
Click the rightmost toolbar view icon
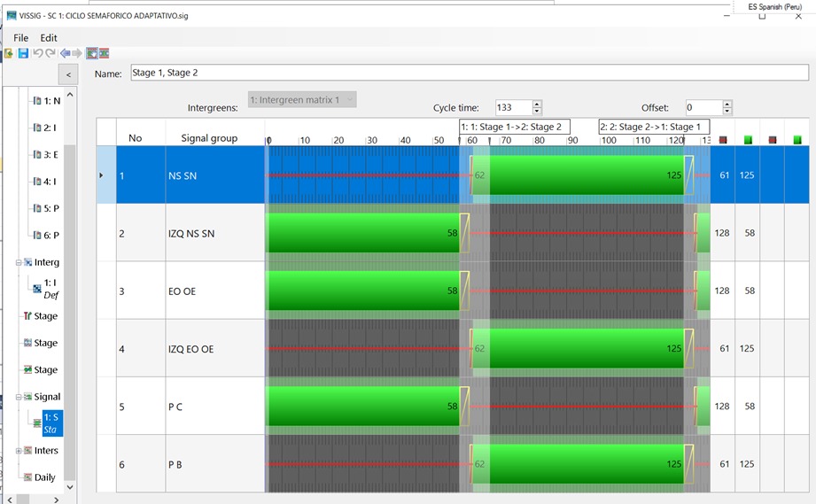point(105,54)
